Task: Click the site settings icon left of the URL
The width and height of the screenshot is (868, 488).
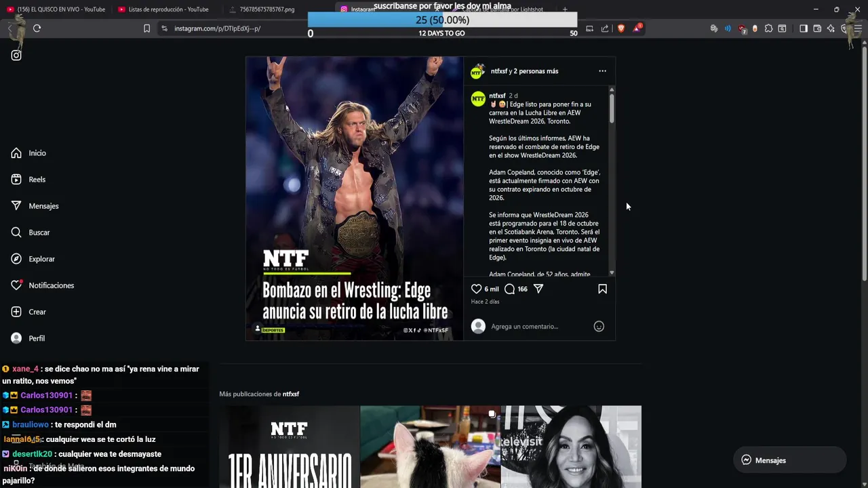Action: 164,28
